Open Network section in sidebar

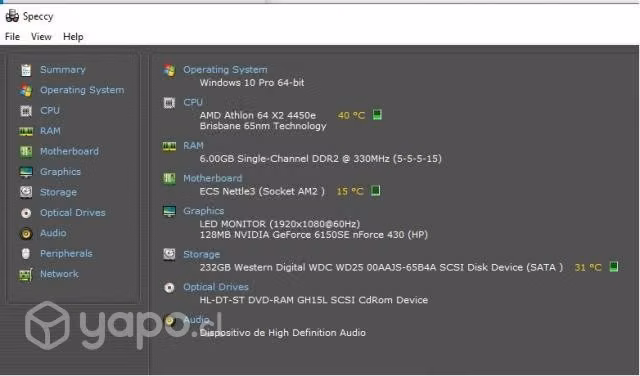click(x=59, y=274)
